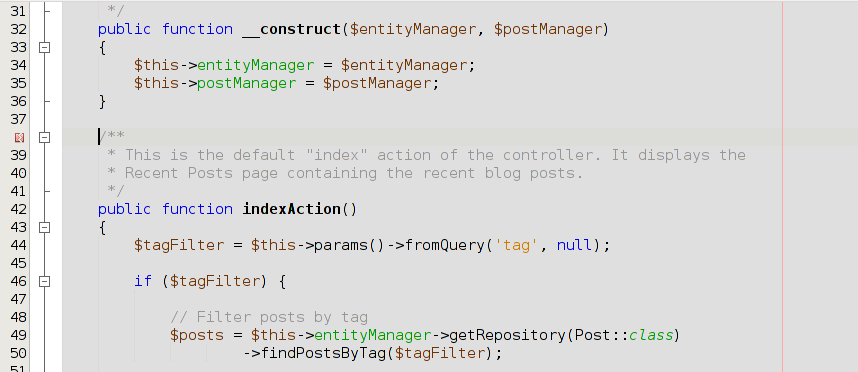This screenshot has width=858, height=372.
Task: Select line number 49 in the gutter
Action: pyautogui.click(x=18, y=335)
